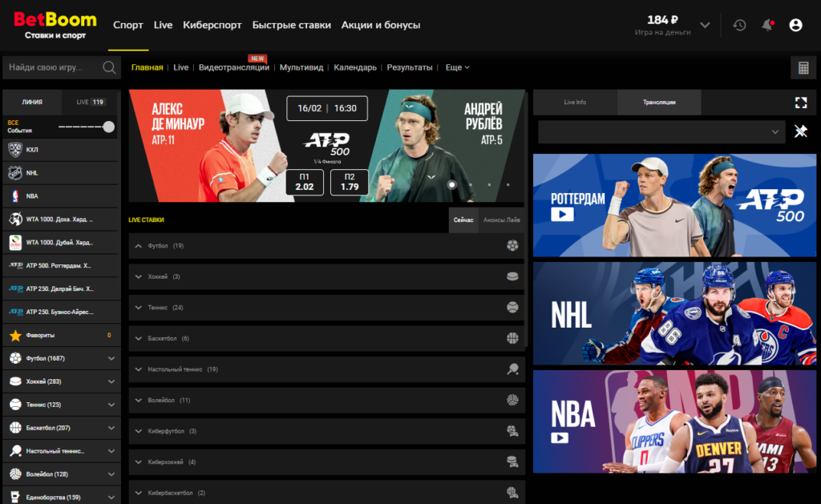This screenshot has height=504, width=821.
Task: Open Роттердам ATP 500 broadcast banner
Action: coord(674,205)
